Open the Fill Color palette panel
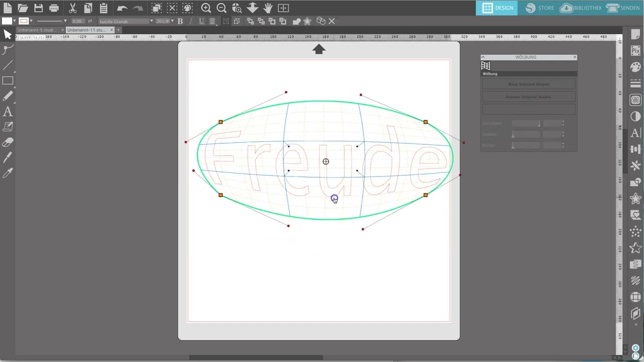The height and width of the screenshot is (362, 644). pyautogui.click(x=635, y=67)
